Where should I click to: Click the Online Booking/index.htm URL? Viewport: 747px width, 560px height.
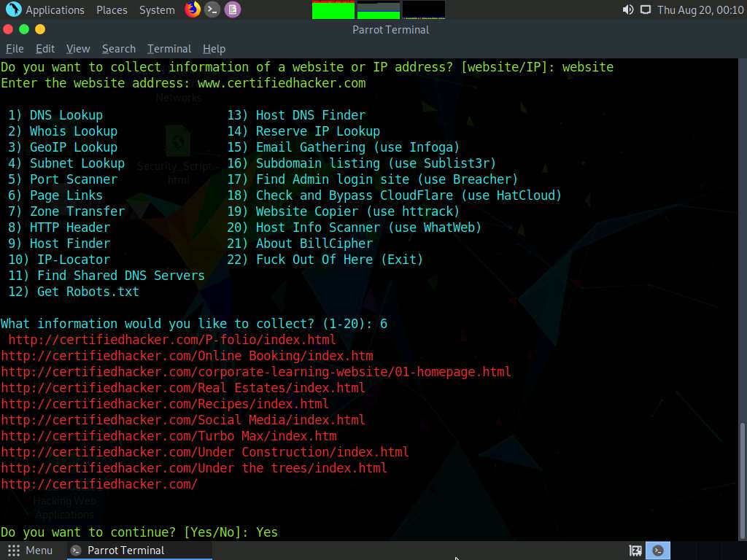187,356
